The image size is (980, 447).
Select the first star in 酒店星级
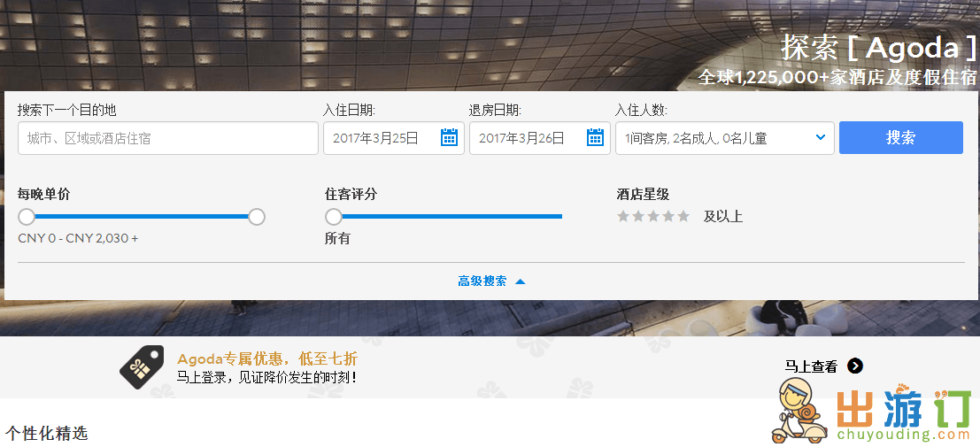coord(623,216)
